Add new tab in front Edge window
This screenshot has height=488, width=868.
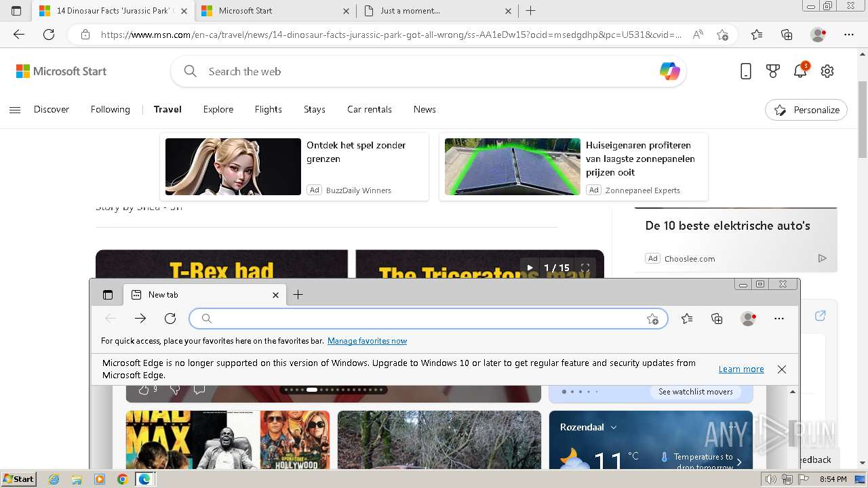(298, 295)
